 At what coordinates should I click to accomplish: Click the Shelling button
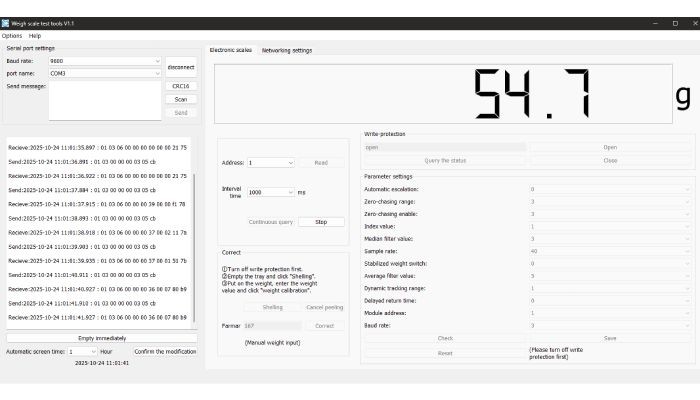272,307
